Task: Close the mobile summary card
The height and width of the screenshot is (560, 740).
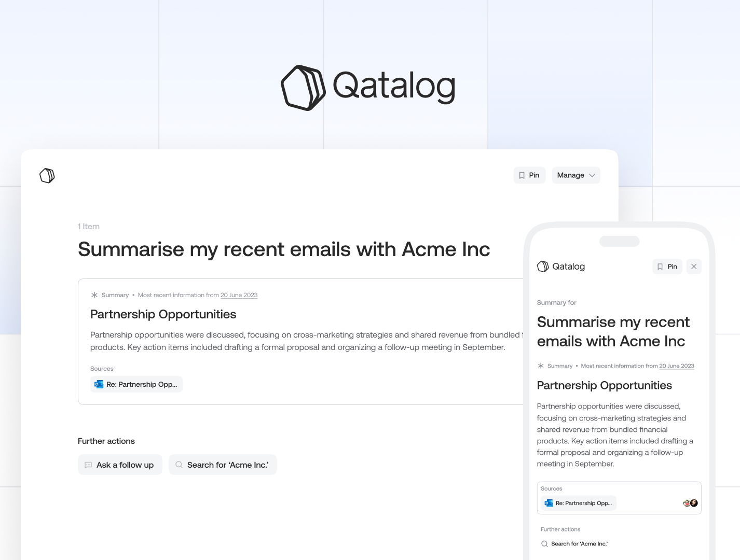Action: coord(694,266)
